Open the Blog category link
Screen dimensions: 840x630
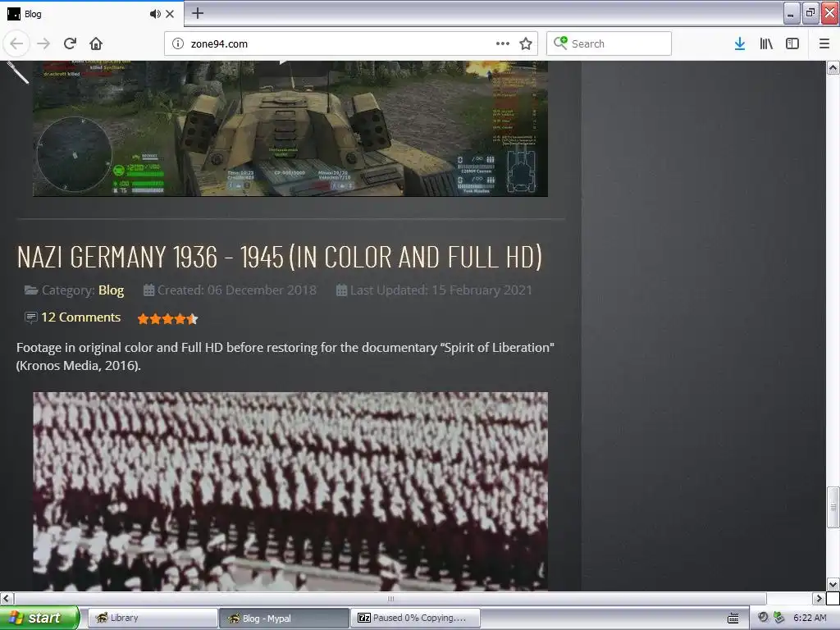pyautogui.click(x=111, y=290)
